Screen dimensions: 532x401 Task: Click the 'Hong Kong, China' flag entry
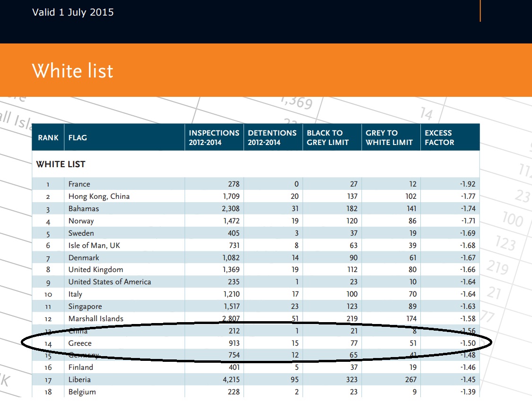click(99, 196)
